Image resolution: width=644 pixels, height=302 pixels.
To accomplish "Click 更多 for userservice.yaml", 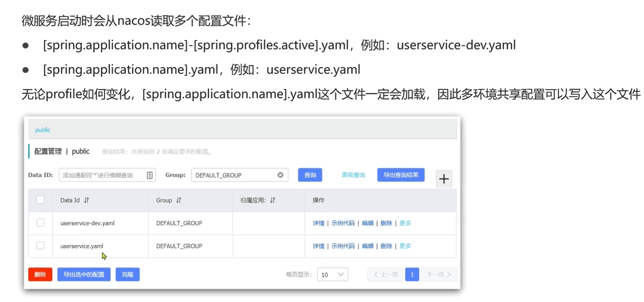I will [405, 246].
